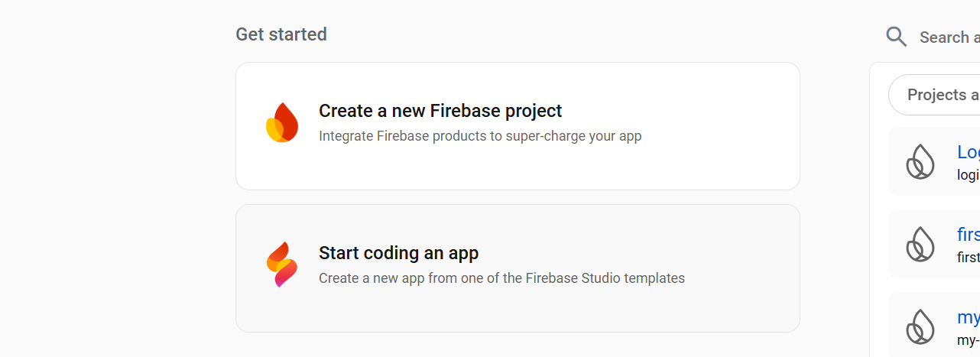Click 'Create a new app from' description text

click(501, 278)
